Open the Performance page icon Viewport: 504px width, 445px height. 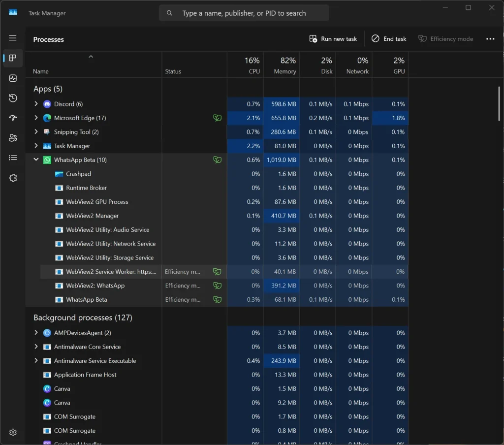(13, 78)
